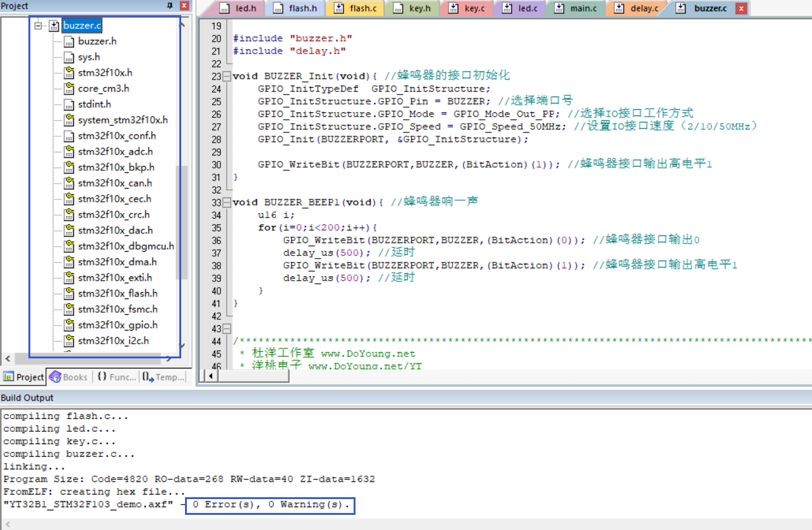Open the Books tab
The height and width of the screenshot is (530, 812).
click(69, 377)
